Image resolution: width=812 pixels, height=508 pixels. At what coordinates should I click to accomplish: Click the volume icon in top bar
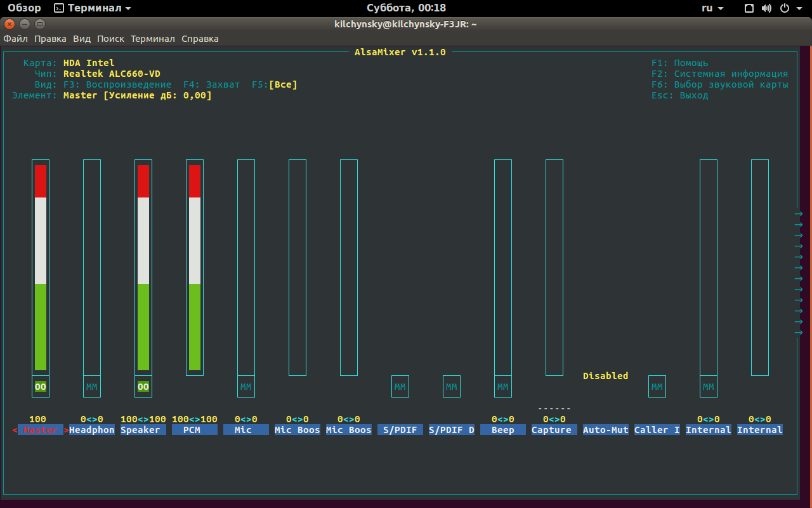tap(766, 8)
